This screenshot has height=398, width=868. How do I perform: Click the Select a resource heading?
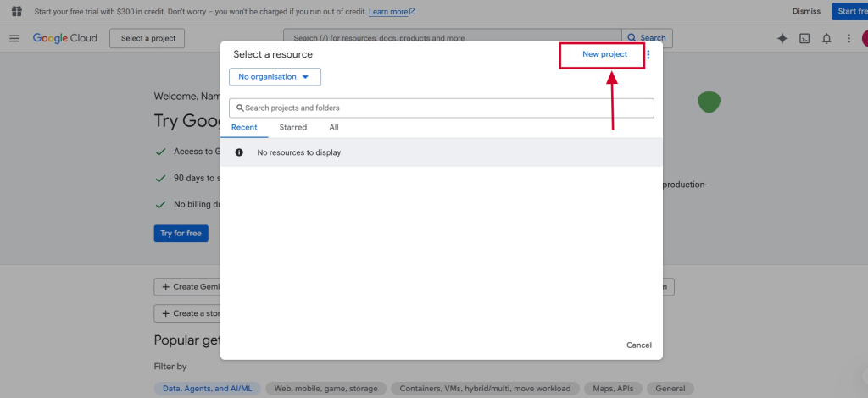pos(273,54)
